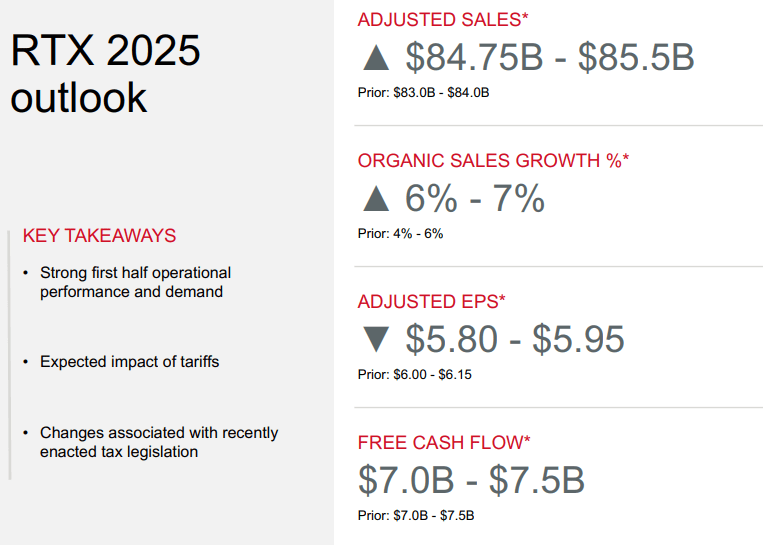This screenshot has width=763, height=545.
Task: Click the up arrow beside Adjusted Sales value
Action: pyautogui.click(x=376, y=58)
